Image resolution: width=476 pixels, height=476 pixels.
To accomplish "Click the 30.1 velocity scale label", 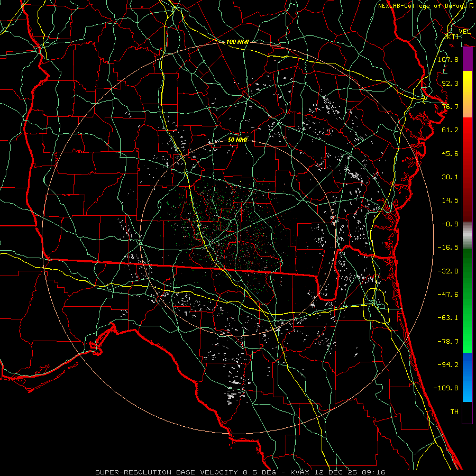I will pyautogui.click(x=450, y=177).
